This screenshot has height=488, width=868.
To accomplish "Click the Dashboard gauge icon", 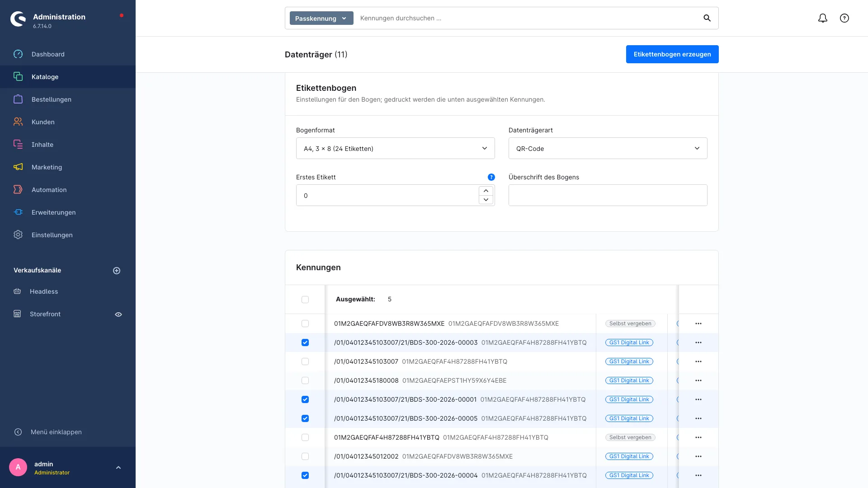I will coord(18,54).
